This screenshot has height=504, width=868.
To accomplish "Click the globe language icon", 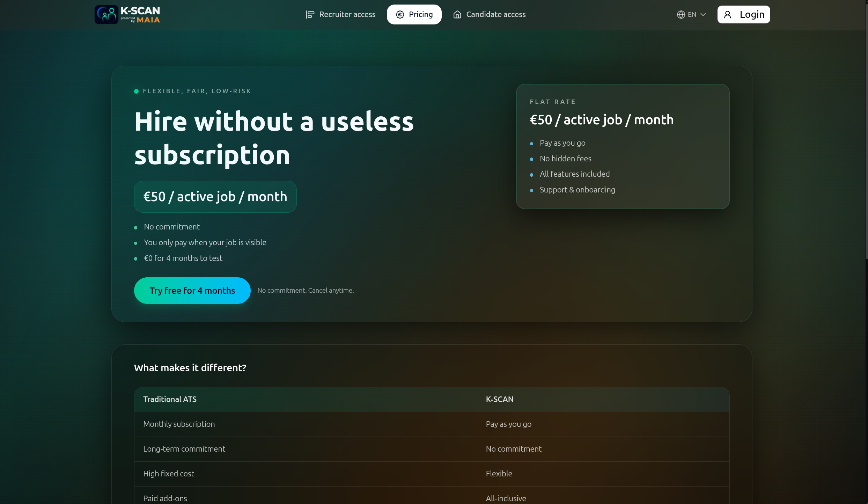I will point(681,15).
